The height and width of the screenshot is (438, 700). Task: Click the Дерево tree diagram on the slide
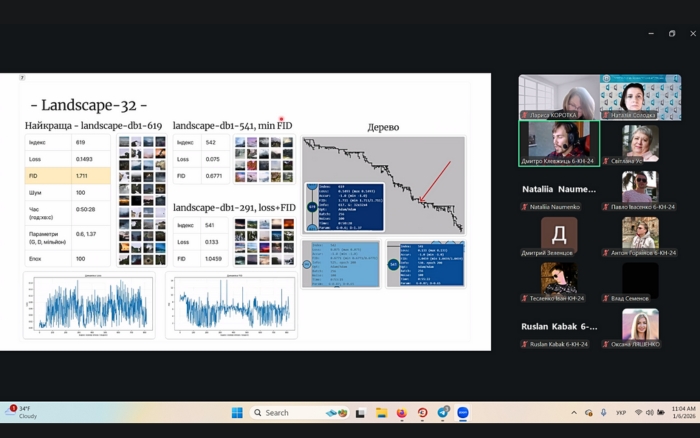pos(383,185)
